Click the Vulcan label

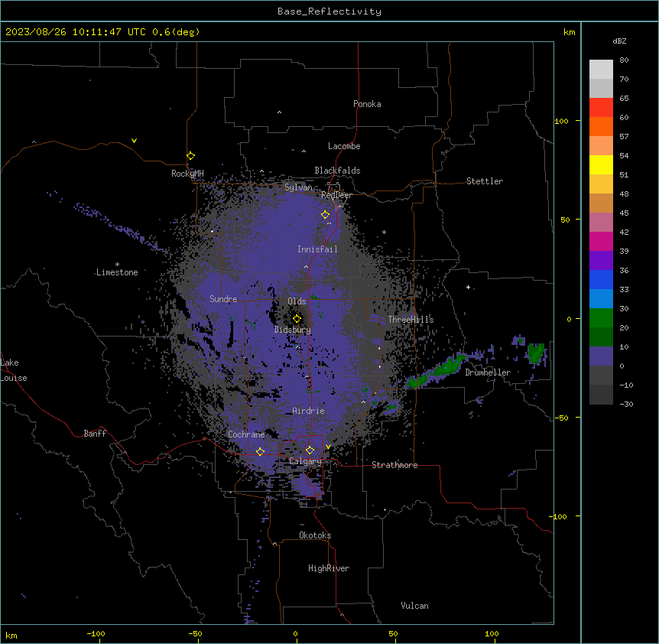tap(415, 606)
